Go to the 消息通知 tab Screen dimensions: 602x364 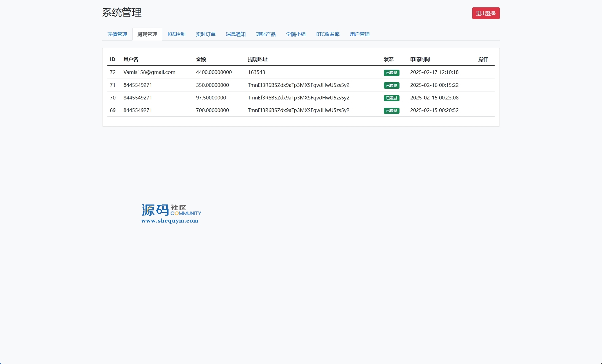pos(236,34)
